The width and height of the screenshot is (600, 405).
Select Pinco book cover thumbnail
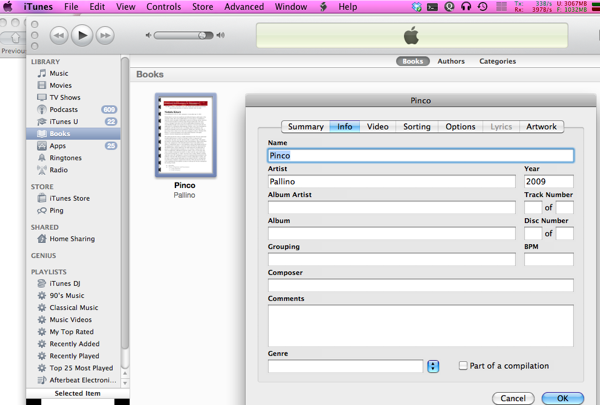coord(186,135)
